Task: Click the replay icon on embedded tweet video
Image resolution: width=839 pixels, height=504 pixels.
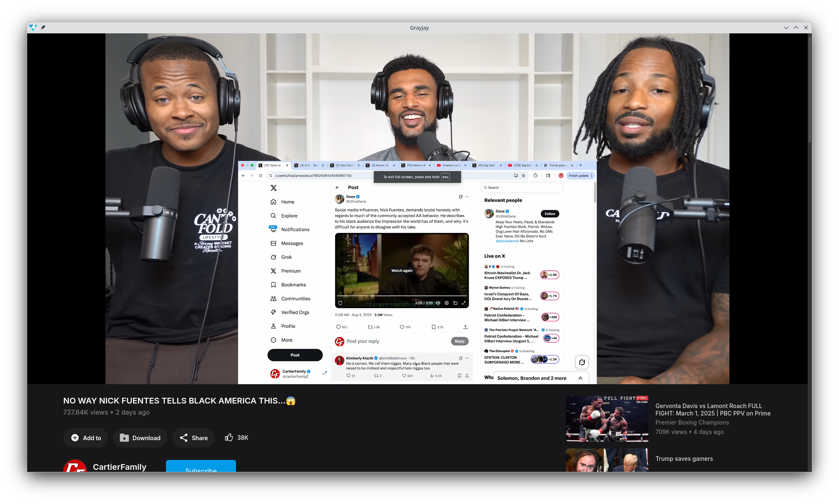Action: pyautogui.click(x=340, y=303)
